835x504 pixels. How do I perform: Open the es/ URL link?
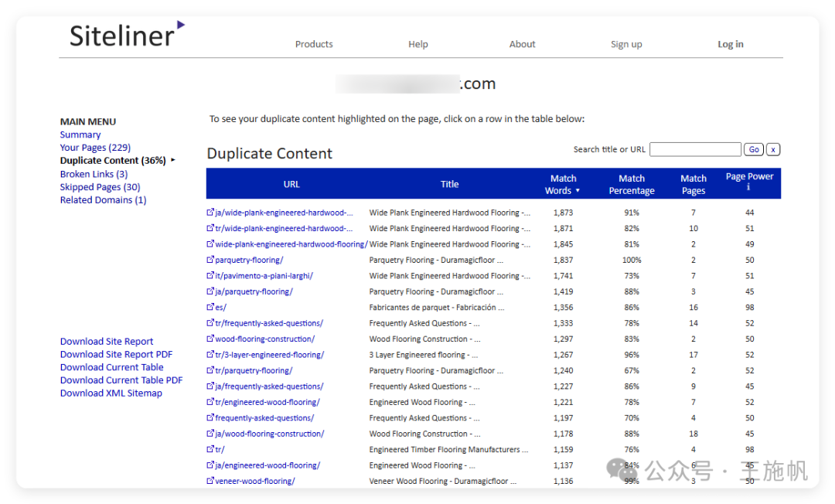coord(220,307)
